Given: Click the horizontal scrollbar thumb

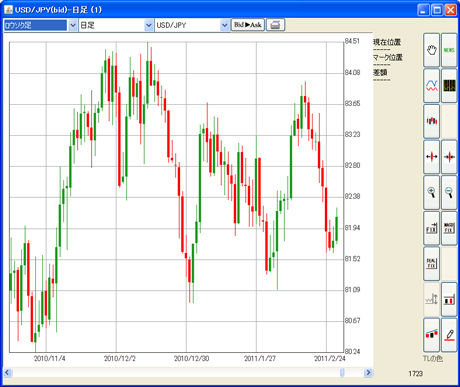Looking at the screenshot, I should coord(342,372).
